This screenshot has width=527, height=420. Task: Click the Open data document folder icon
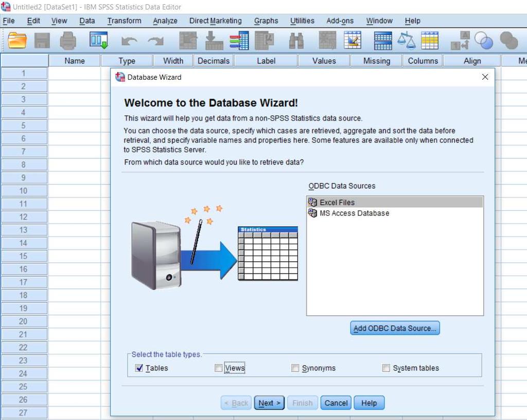coord(17,41)
